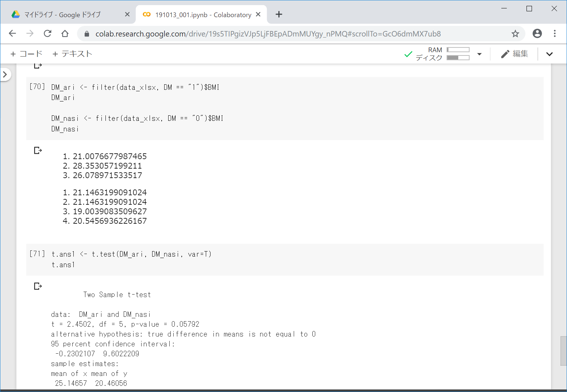The image size is (567, 392).
Task: Bookmark this page with the star icon
Action: 515,34
